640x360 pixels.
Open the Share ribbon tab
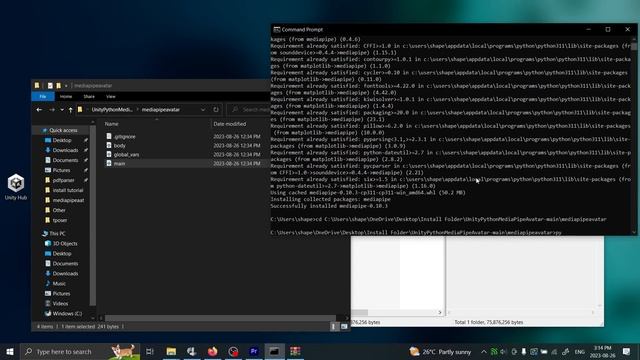click(x=89, y=97)
